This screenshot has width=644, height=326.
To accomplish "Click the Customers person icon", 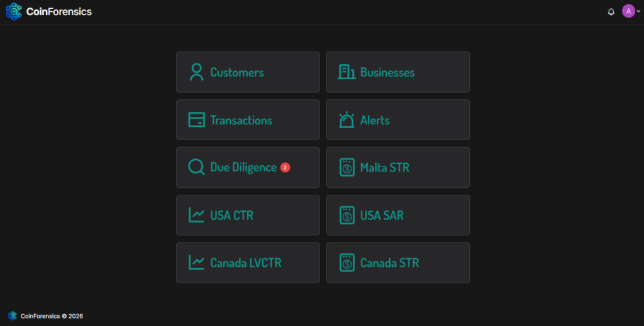I will pyautogui.click(x=197, y=72).
